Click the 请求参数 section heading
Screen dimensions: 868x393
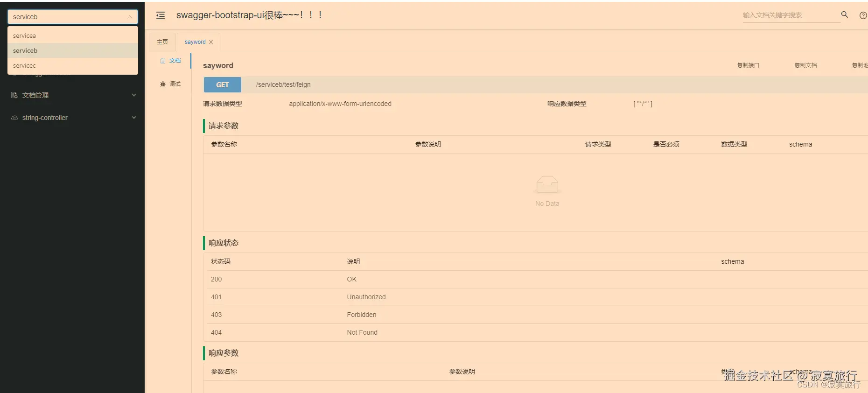pos(224,126)
